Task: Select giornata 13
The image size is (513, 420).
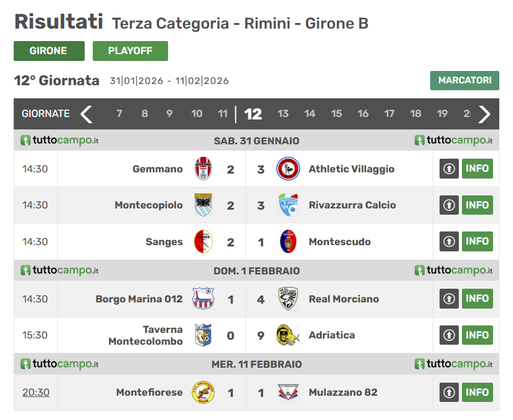Action: 283,114
